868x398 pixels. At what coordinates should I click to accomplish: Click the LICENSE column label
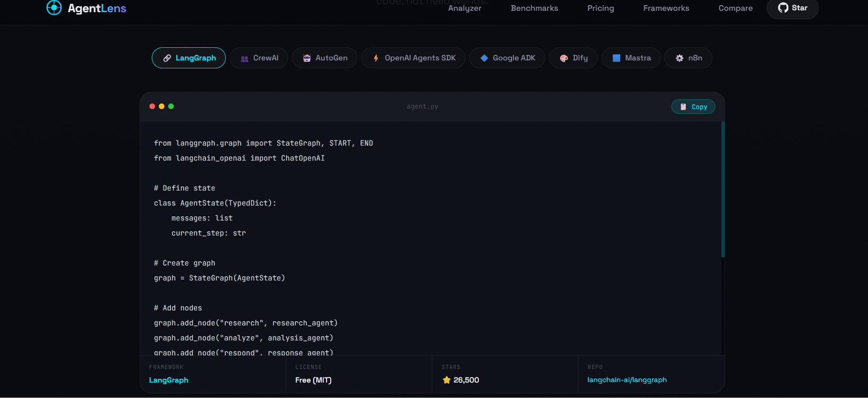309,367
